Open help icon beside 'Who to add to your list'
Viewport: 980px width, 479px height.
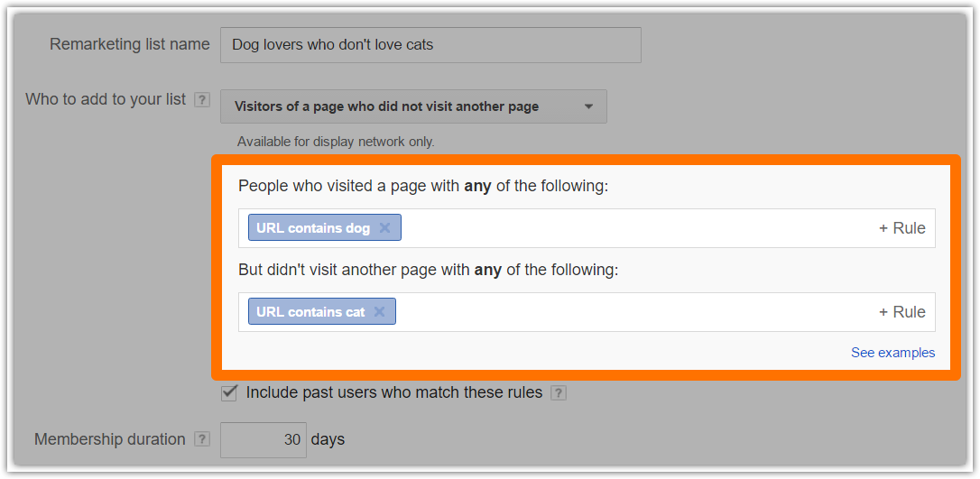pos(202,100)
